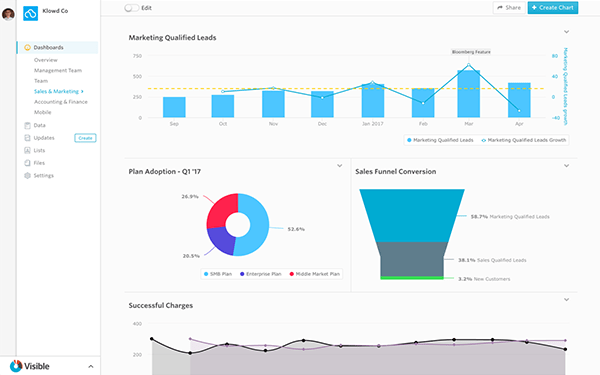The width and height of the screenshot is (600, 375).
Task: Expand Marketing Qualified Leads chart options chevron
Action: pyautogui.click(x=566, y=32)
